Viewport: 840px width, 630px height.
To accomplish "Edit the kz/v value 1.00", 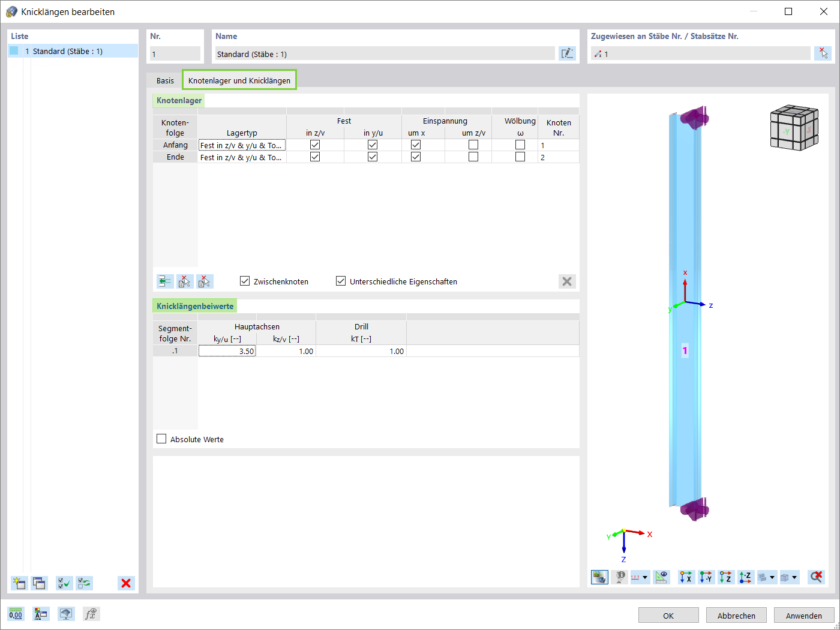I will coord(286,351).
